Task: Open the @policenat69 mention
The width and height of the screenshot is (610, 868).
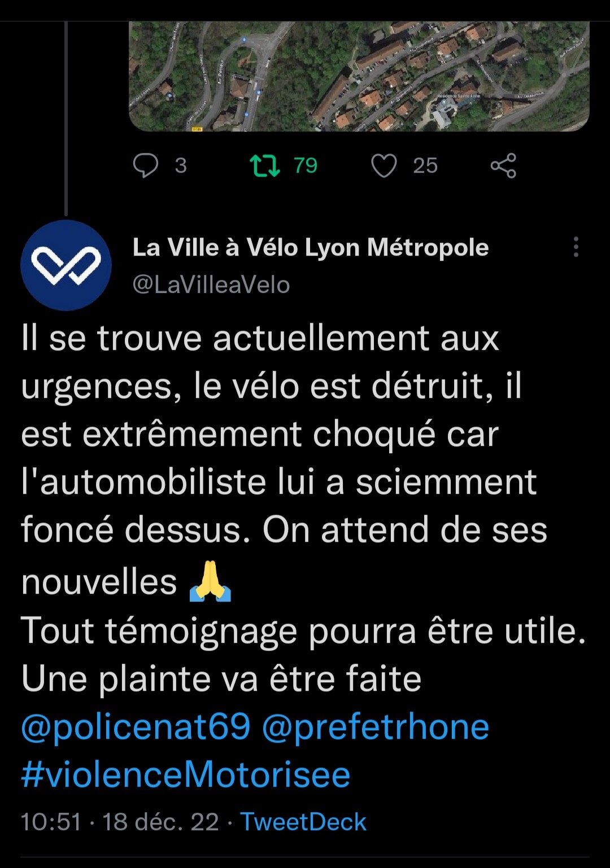Action: pyautogui.click(x=136, y=726)
